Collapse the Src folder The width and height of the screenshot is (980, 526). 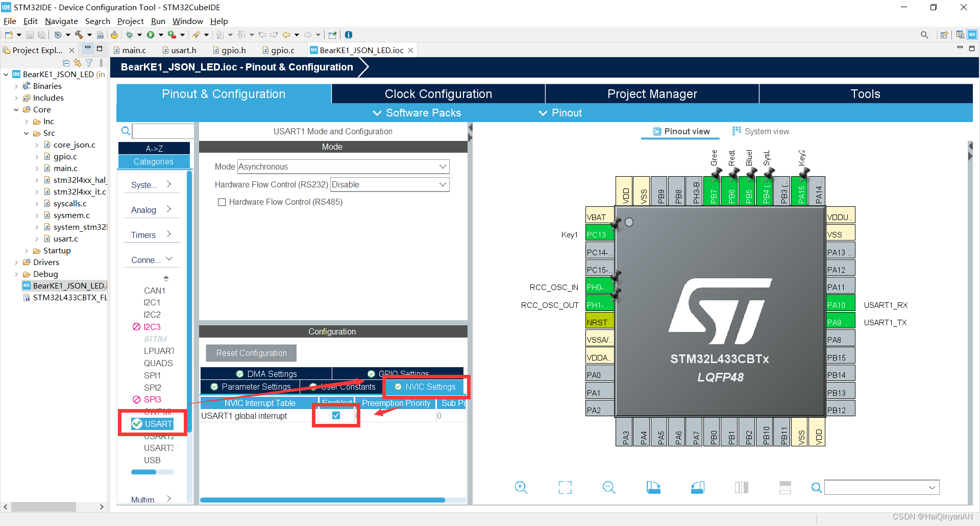[x=27, y=133]
